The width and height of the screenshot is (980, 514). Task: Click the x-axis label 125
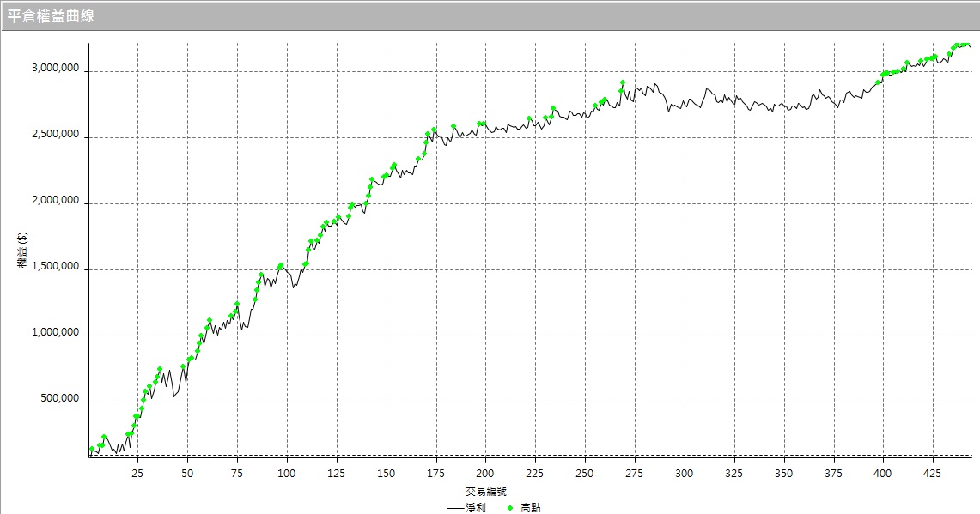click(336, 474)
